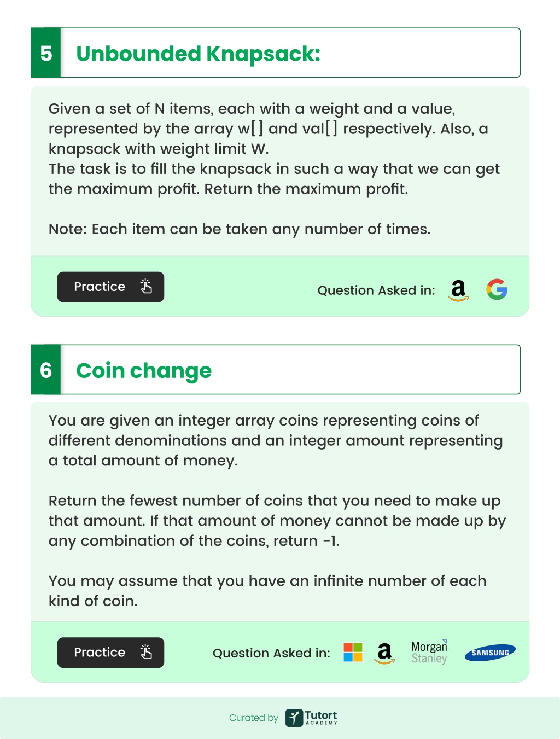Click the Amazon logo in Unbounded Knapsack section

[458, 290]
